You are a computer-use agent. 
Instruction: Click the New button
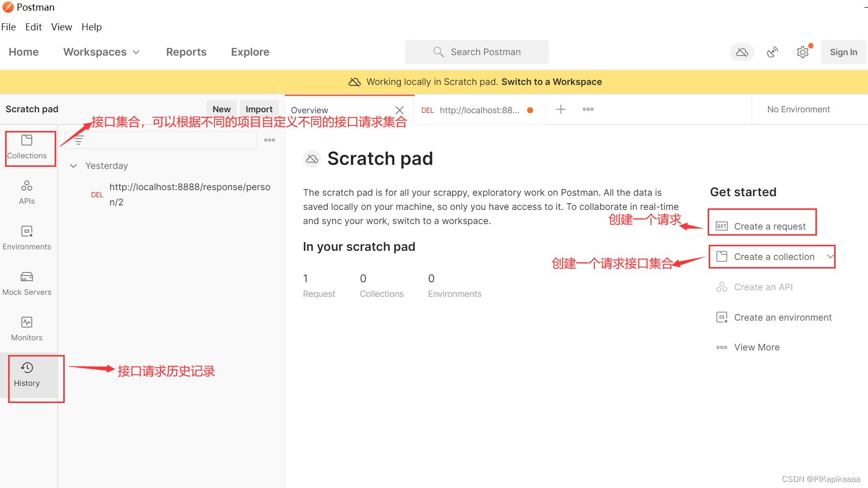pos(222,109)
